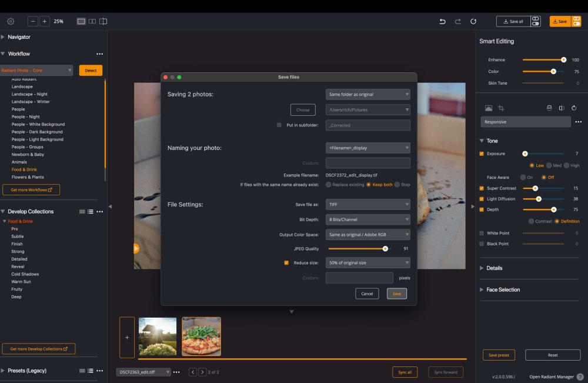Enable White Point checkbox
Image resolution: width=588 pixels, height=383 pixels.
coord(482,233)
